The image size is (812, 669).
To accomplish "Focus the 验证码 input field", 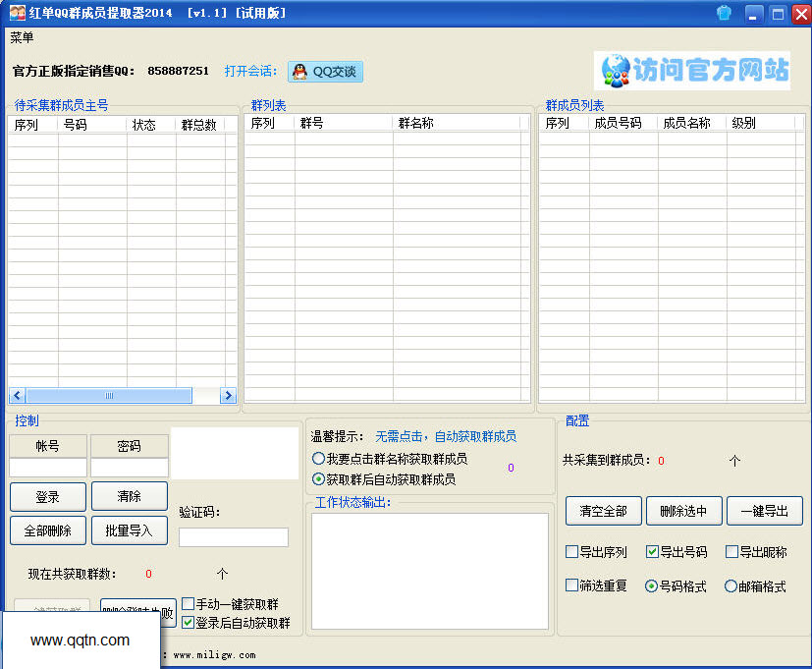I will pos(234,537).
